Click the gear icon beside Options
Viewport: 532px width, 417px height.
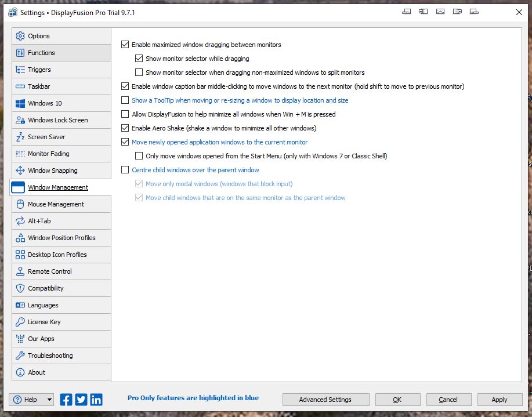coord(20,36)
